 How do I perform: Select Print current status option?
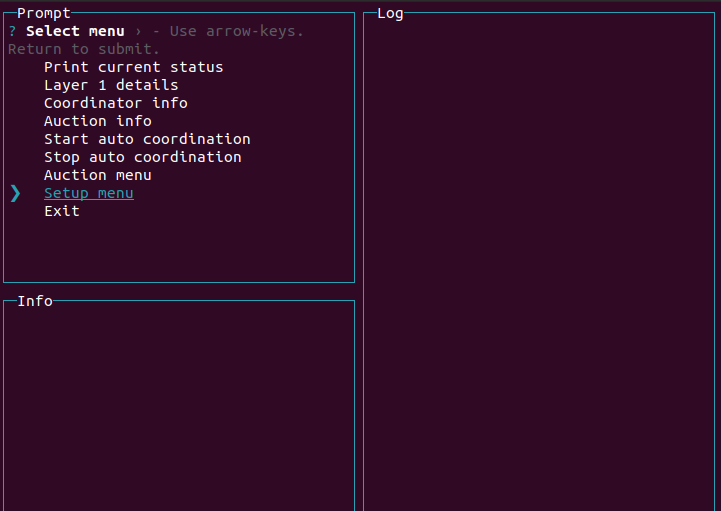[x=133, y=67]
